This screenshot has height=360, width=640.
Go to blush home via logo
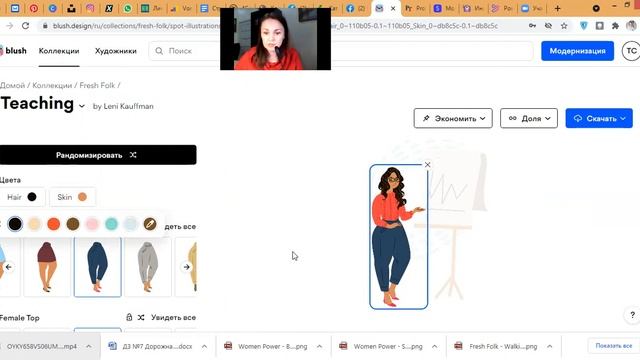[x=13, y=51]
